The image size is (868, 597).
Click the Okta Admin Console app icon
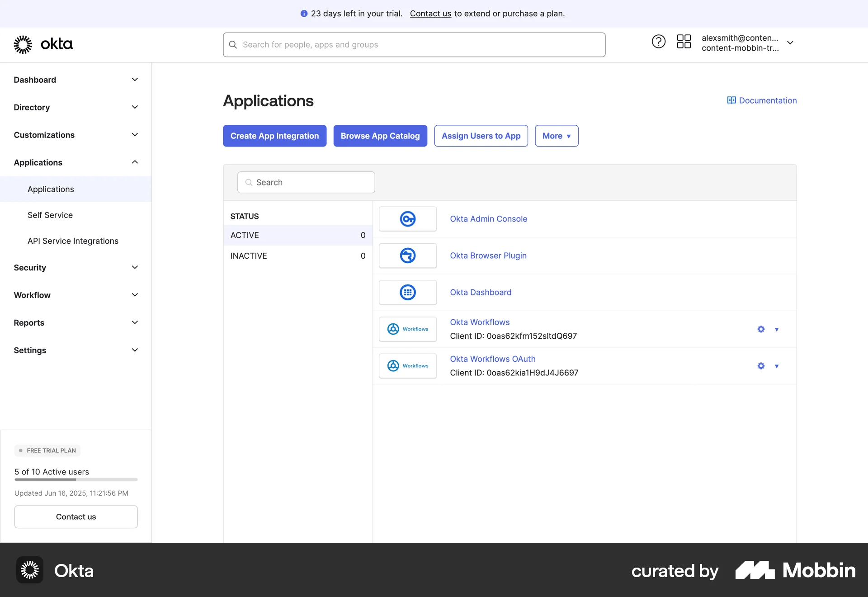coord(408,219)
